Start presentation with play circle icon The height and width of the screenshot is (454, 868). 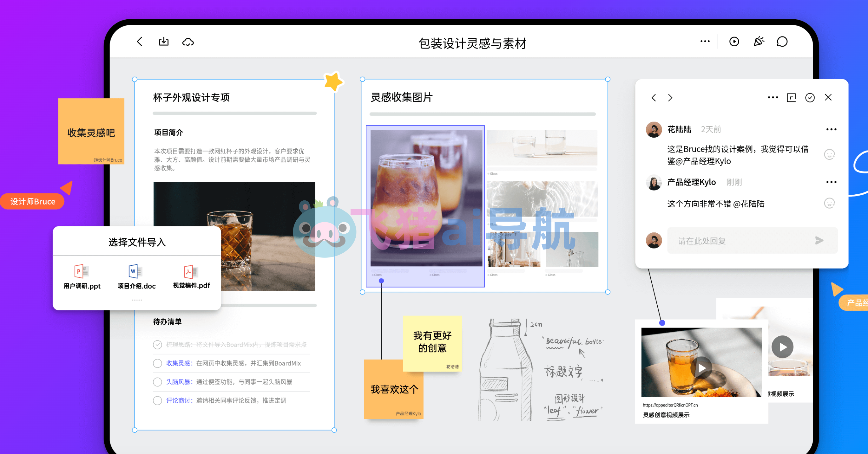[x=734, y=42]
